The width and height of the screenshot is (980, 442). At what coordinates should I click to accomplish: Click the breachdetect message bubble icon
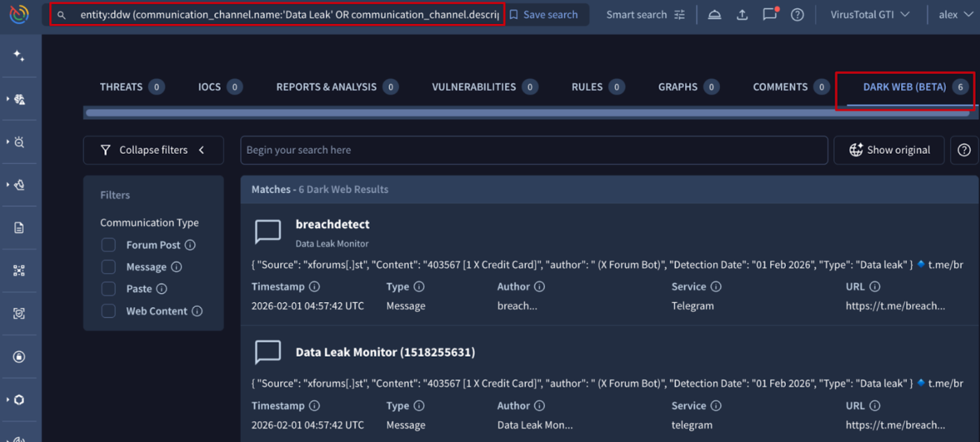coord(268,231)
